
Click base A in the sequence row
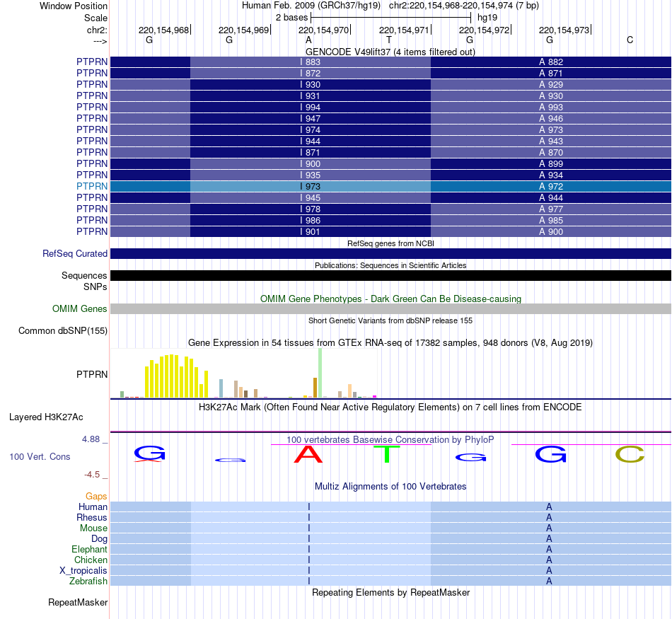(308, 40)
